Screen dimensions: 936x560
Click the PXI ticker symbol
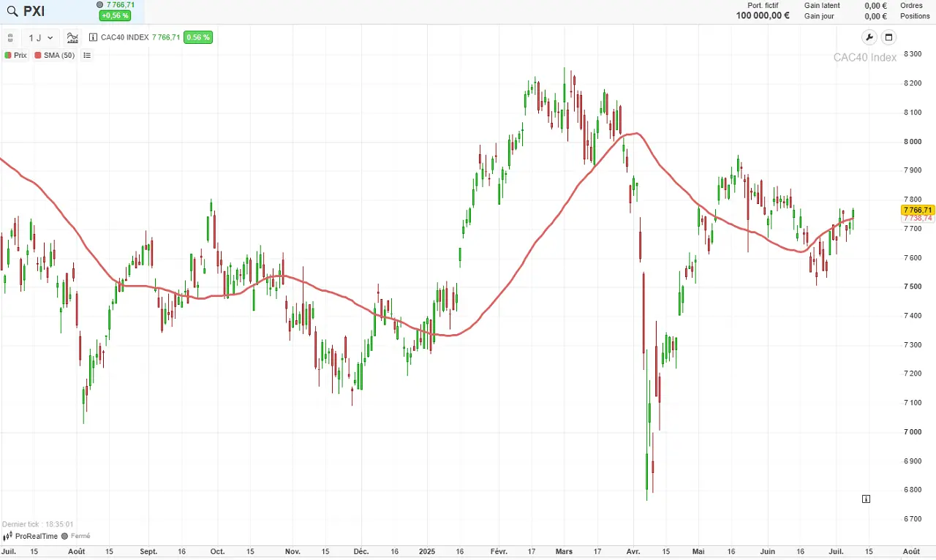[34, 11]
